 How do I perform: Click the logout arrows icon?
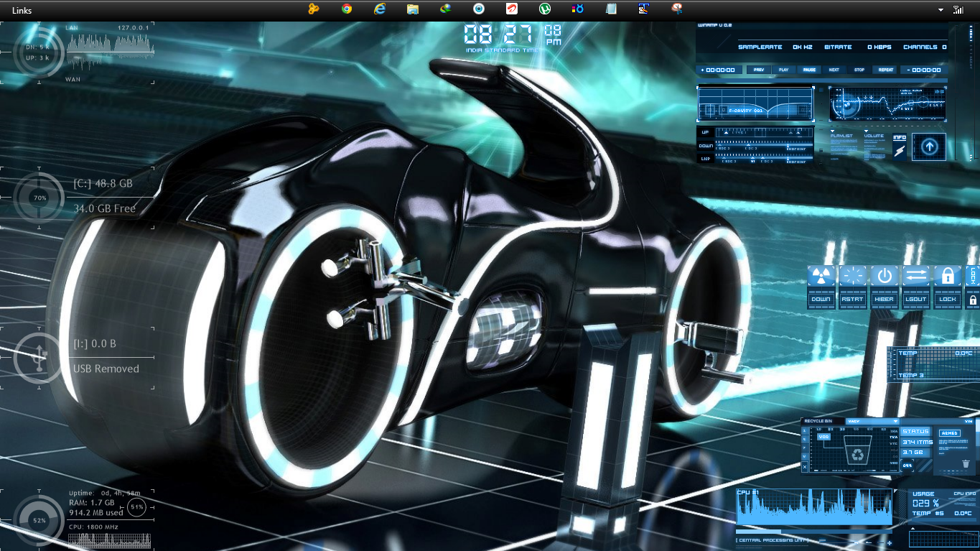tap(915, 276)
